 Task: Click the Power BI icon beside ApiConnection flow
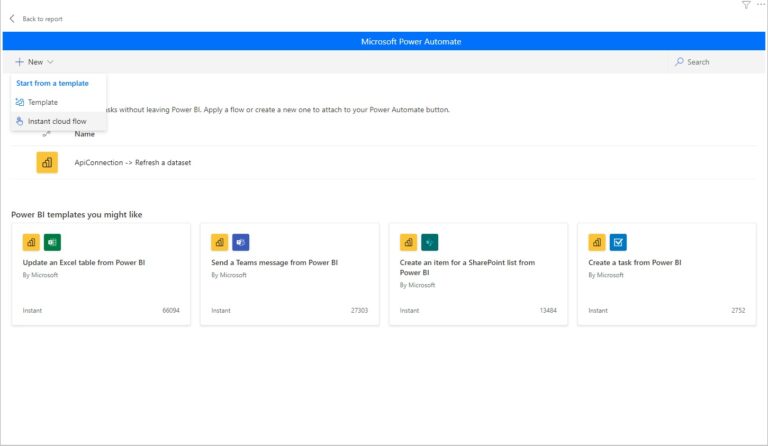(47, 162)
